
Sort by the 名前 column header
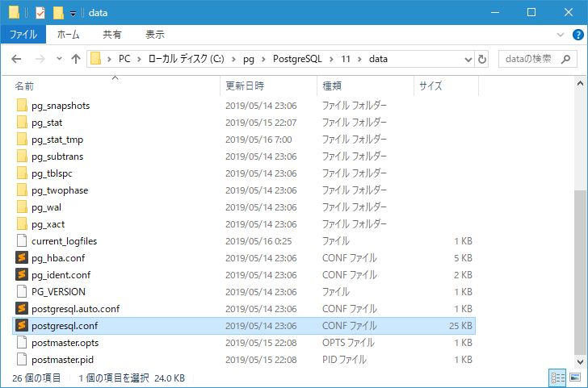click(115, 86)
